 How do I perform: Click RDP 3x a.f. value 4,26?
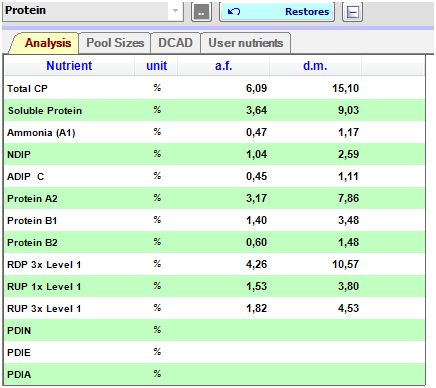click(256, 264)
